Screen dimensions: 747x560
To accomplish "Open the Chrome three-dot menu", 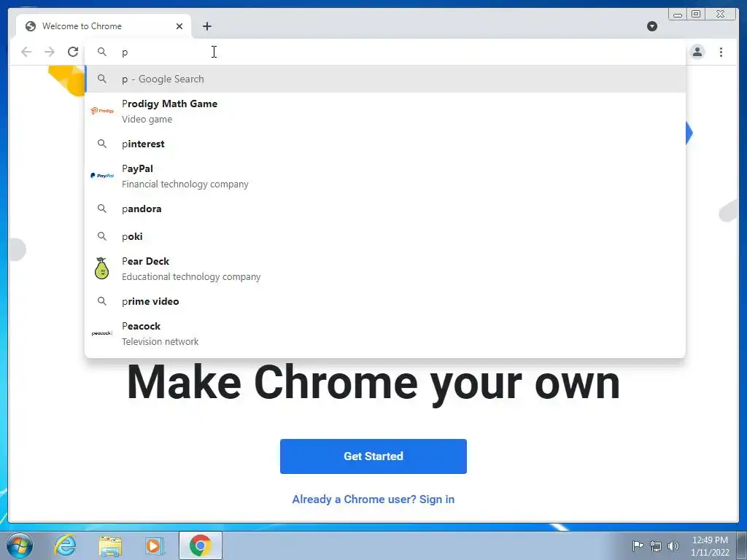I will (x=721, y=52).
